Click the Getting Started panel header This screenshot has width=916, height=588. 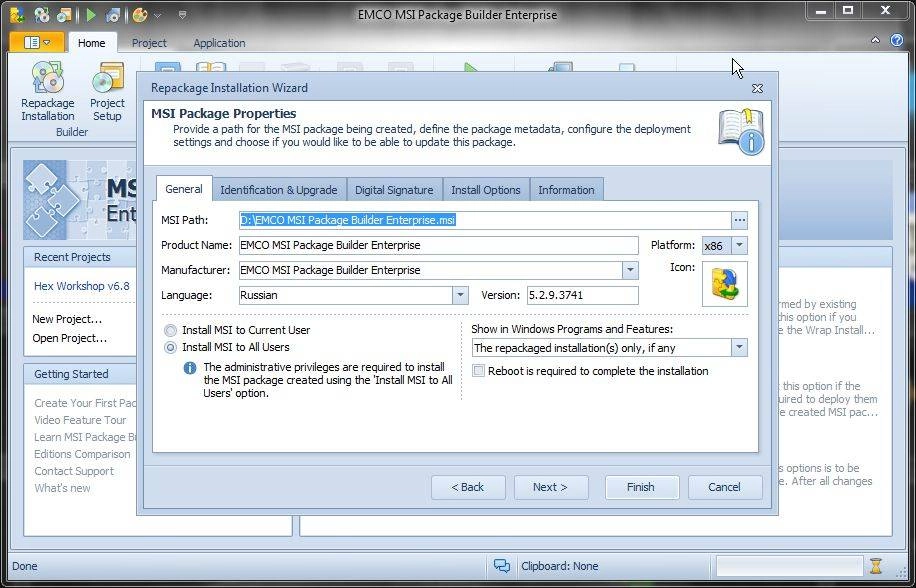pyautogui.click(x=80, y=374)
